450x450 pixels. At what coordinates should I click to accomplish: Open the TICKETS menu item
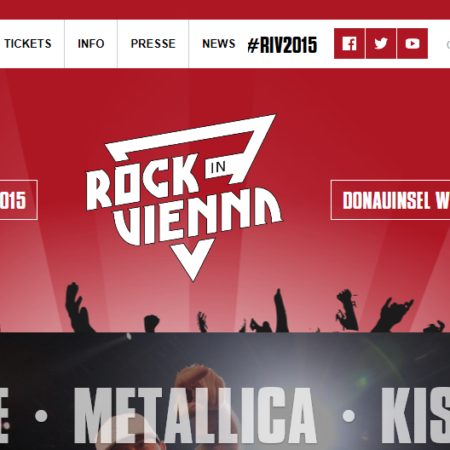28,44
